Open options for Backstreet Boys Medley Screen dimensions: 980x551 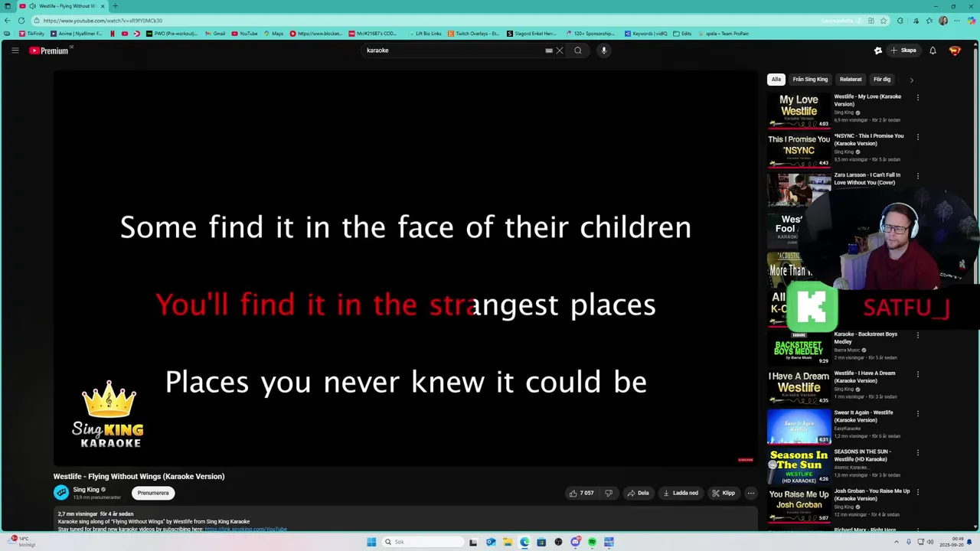(x=918, y=335)
